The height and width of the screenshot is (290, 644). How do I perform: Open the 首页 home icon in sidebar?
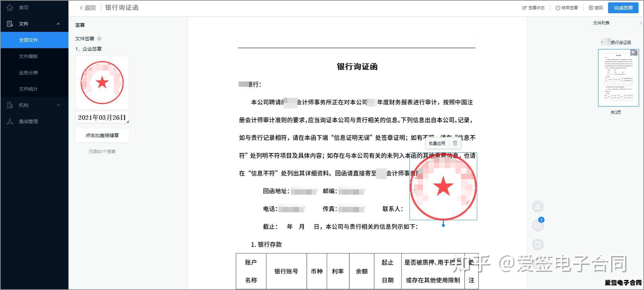[x=10, y=7]
